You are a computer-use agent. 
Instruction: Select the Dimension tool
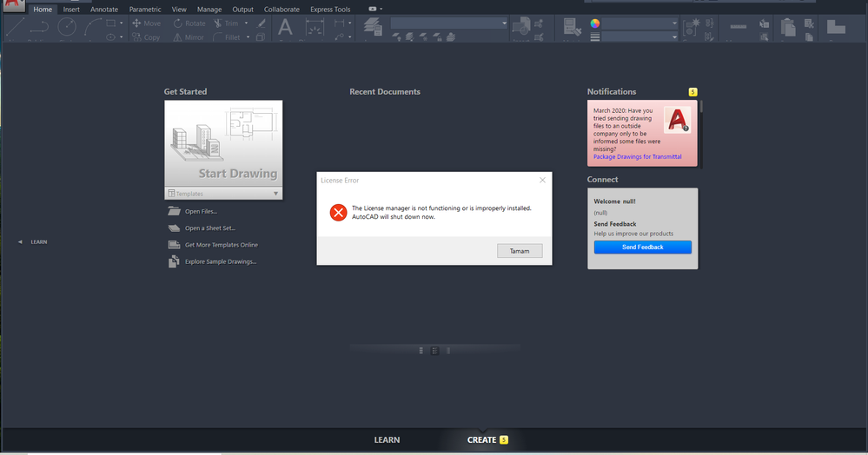pos(315,28)
